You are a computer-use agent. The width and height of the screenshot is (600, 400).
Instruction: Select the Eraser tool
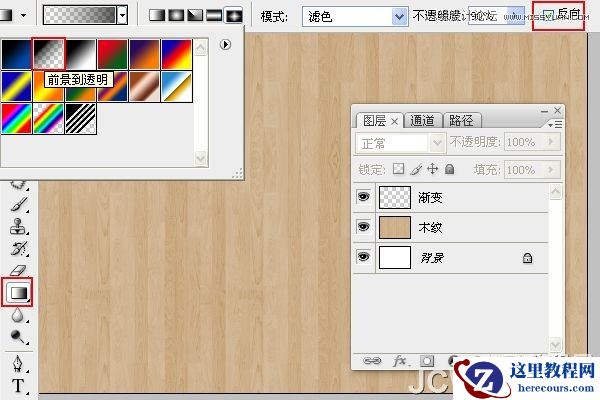(x=18, y=270)
